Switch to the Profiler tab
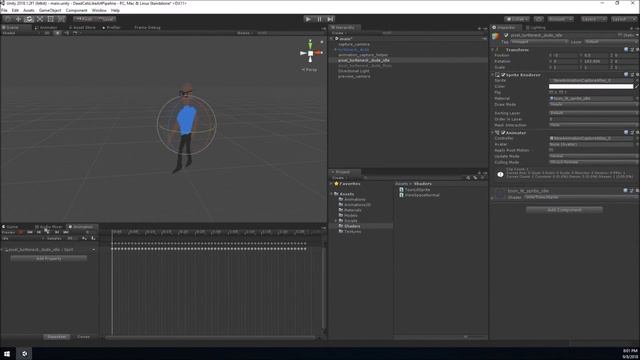640x360 pixels. [x=111, y=27]
